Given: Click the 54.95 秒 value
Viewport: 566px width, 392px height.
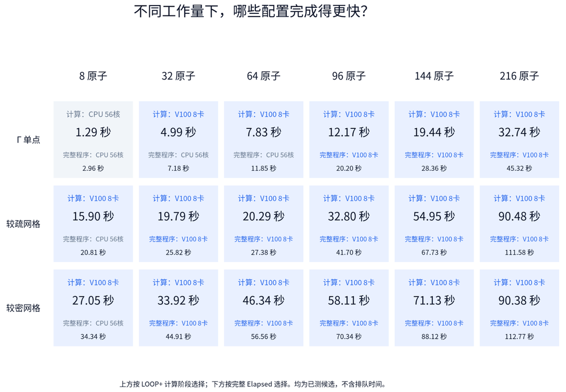Looking at the screenshot, I should [434, 216].
